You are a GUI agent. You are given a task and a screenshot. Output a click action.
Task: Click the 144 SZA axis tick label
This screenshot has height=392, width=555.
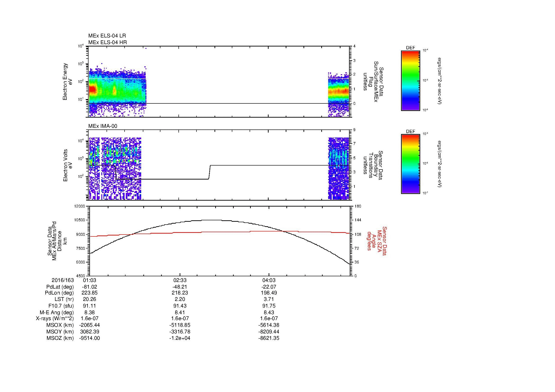coord(358,220)
